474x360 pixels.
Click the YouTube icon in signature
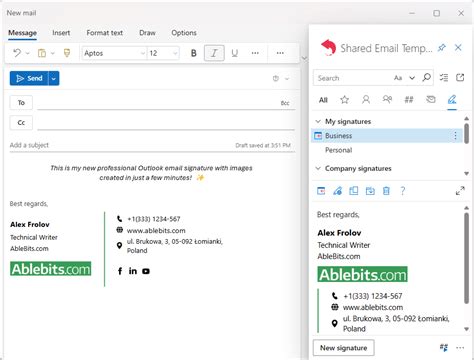tap(146, 271)
